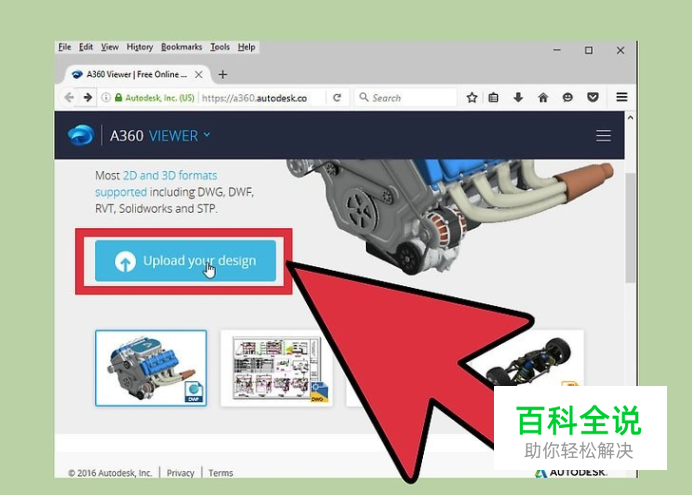Save page to Pocket
Viewport: 692px width, 495px height.
[593, 98]
